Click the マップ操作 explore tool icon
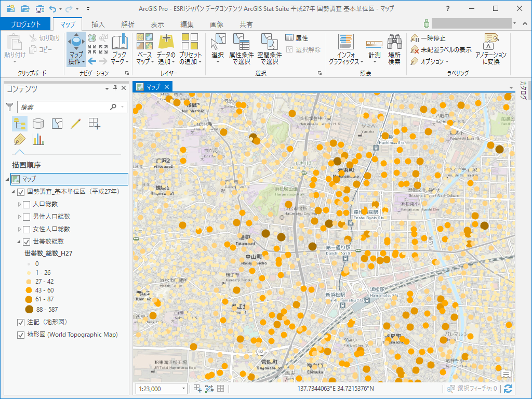This screenshot has width=532, height=399. pos(76,42)
